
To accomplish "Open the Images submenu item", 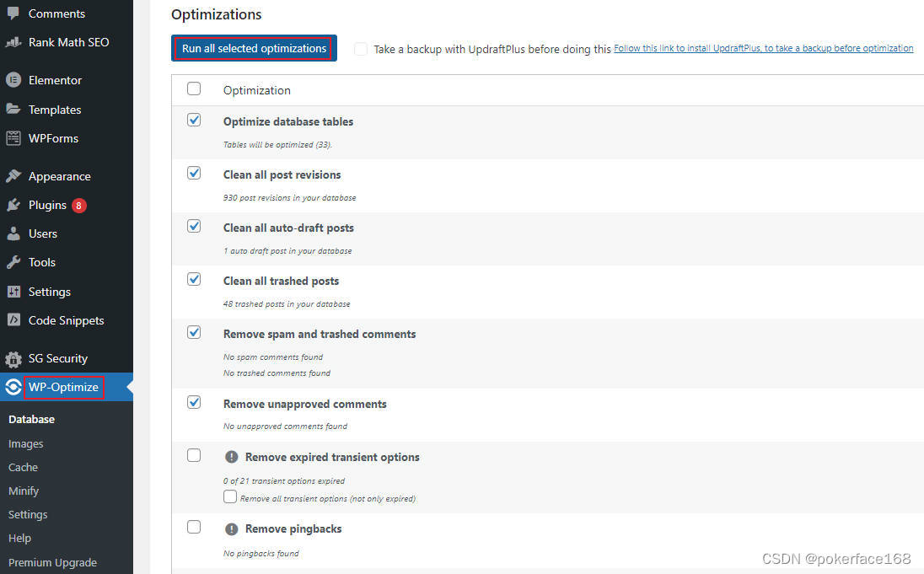I will (25, 443).
